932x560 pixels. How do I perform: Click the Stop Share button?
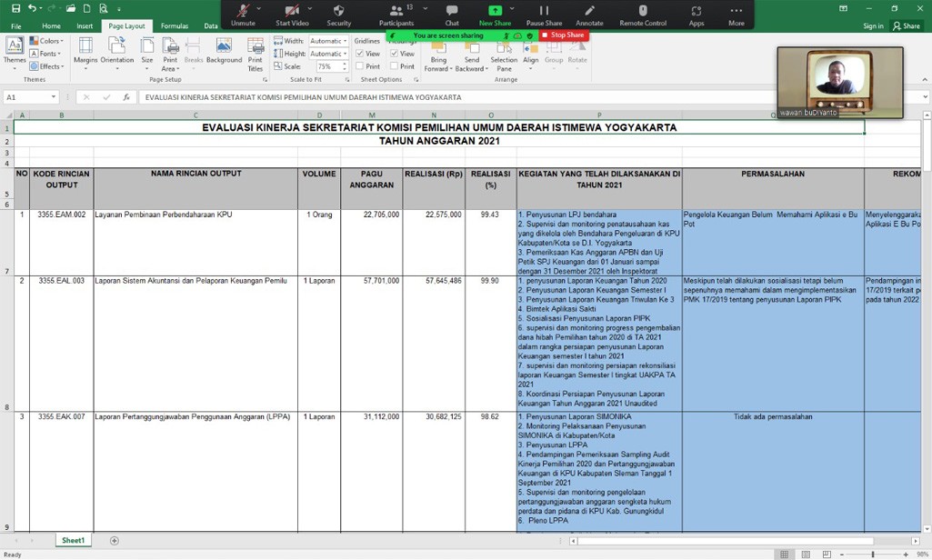point(563,35)
